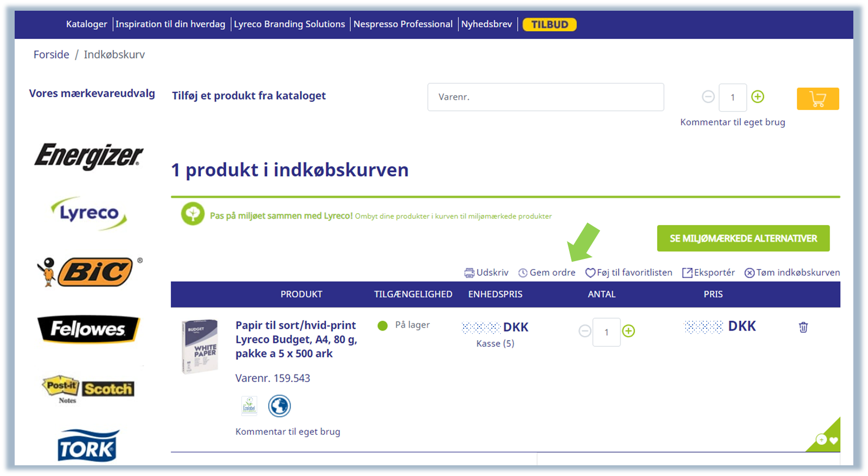Screen dimensions: 868x476
Task: Click the green På lager status dot
Action: (382, 325)
